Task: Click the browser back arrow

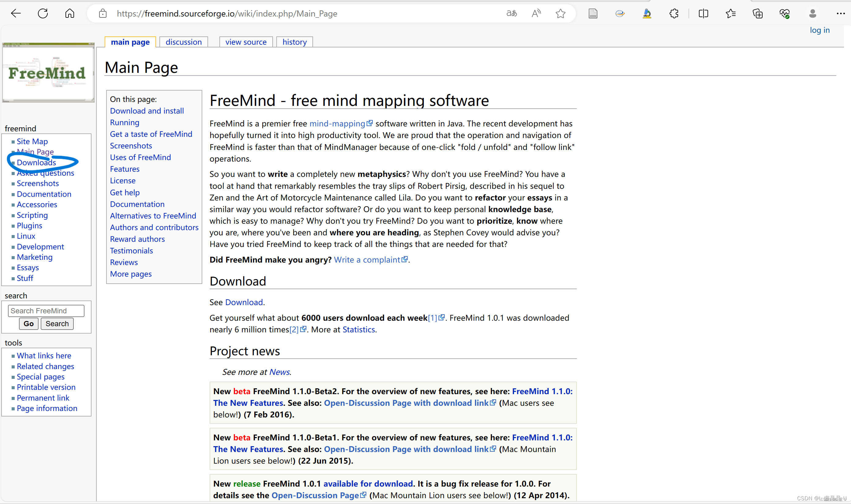Action: click(16, 13)
